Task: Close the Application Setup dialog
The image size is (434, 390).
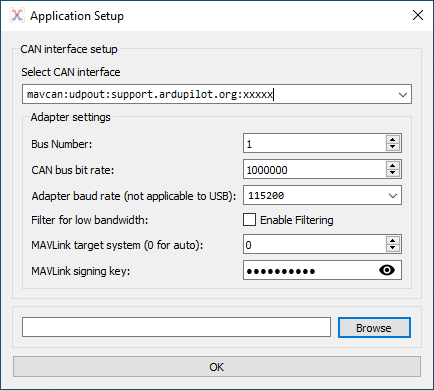Action: point(418,15)
